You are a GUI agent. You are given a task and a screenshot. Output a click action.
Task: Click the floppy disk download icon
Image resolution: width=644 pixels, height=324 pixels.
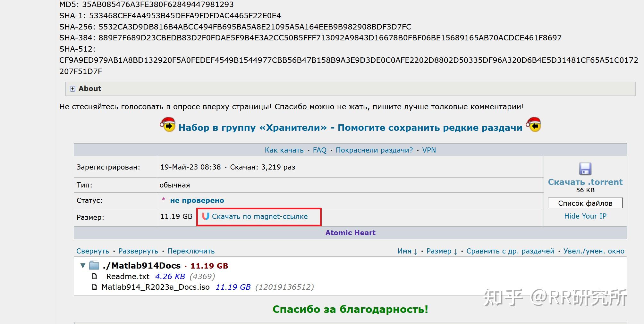(x=585, y=169)
